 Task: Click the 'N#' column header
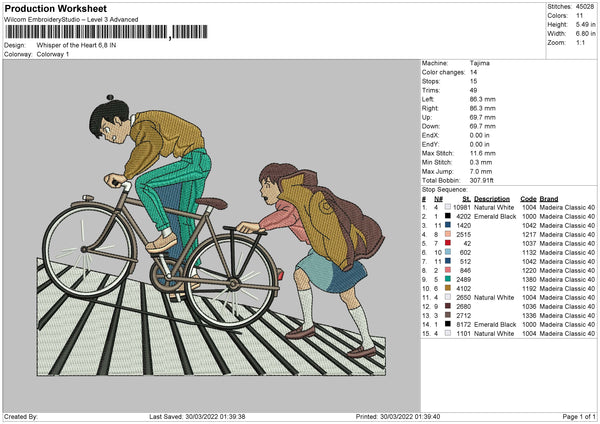[x=439, y=199]
